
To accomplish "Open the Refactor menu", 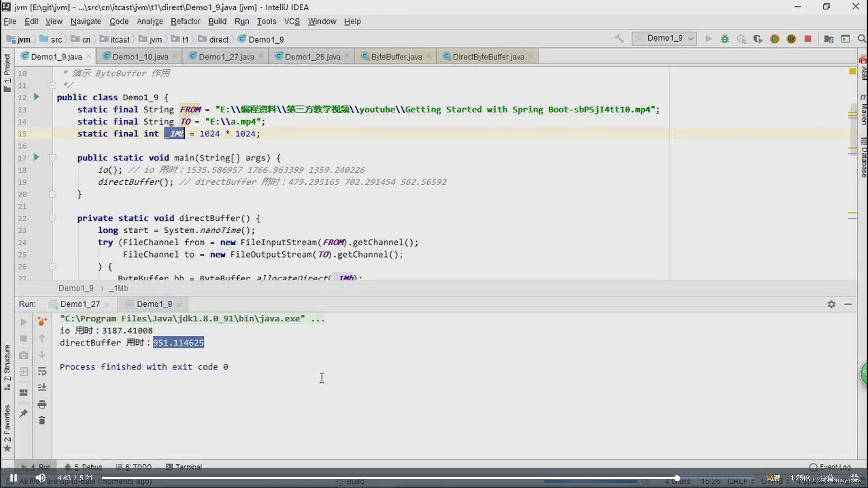I will point(185,21).
